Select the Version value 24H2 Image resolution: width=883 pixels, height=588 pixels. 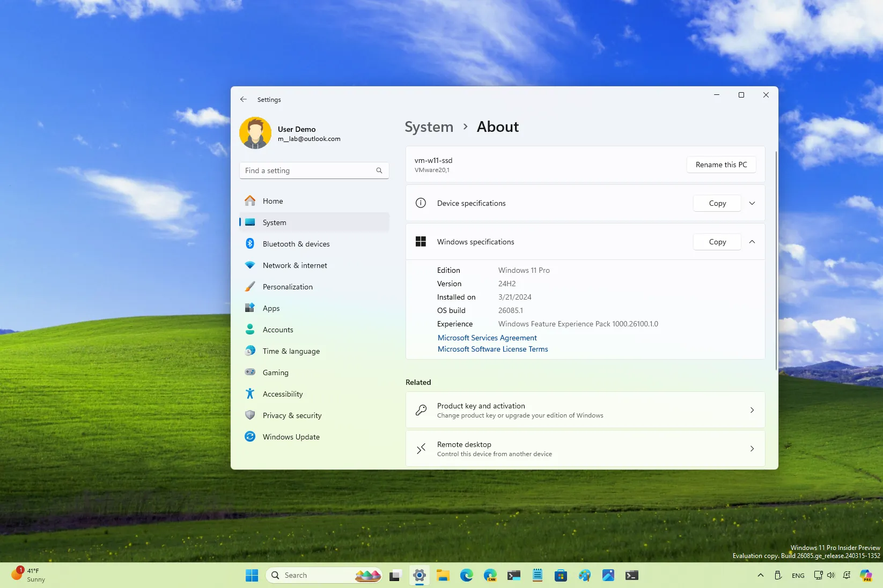(507, 284)
